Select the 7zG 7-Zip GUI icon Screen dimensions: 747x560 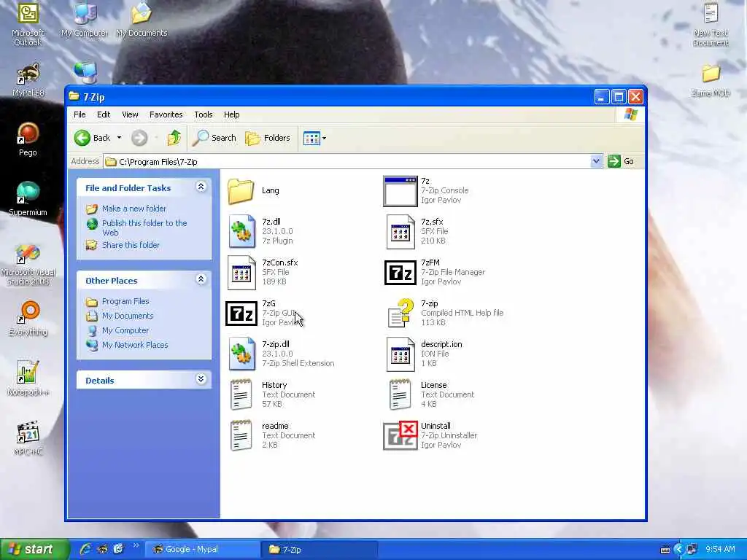(241, 314)
